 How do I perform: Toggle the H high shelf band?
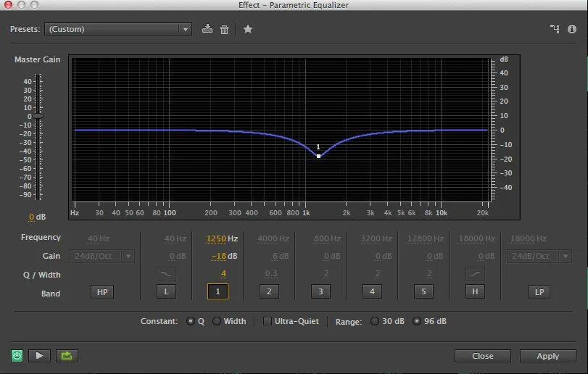(x=475, y=291)
